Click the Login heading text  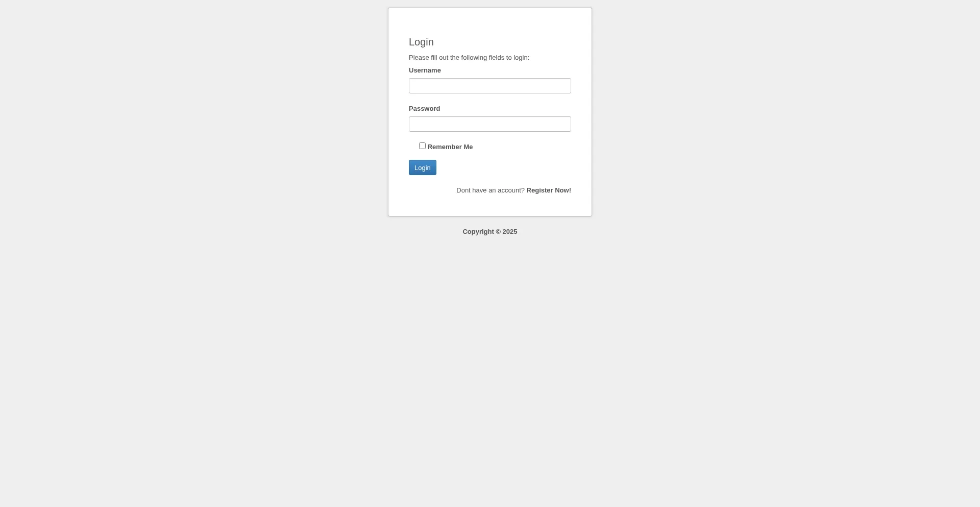click(421, 42)
